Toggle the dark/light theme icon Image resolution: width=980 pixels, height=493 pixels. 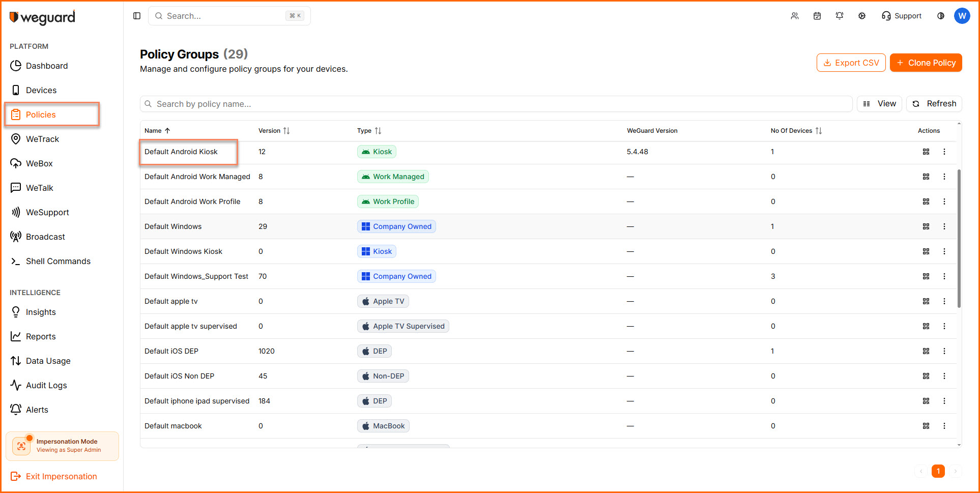(941, 16)
